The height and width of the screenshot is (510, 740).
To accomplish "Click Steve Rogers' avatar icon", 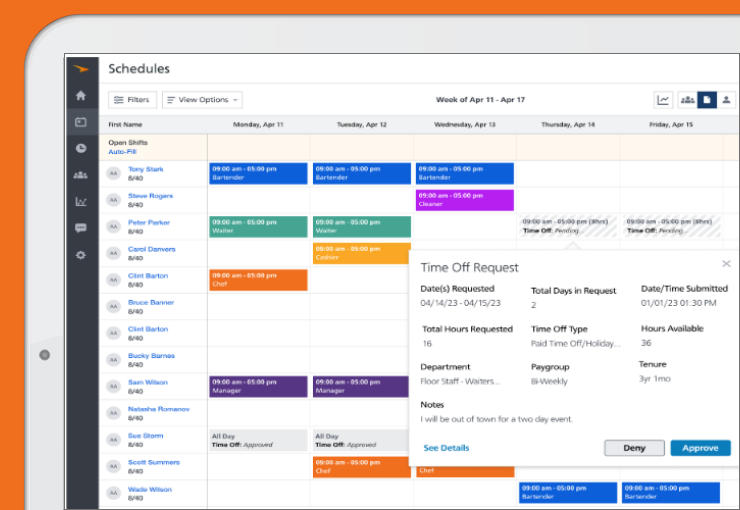I will click(113, 200).
